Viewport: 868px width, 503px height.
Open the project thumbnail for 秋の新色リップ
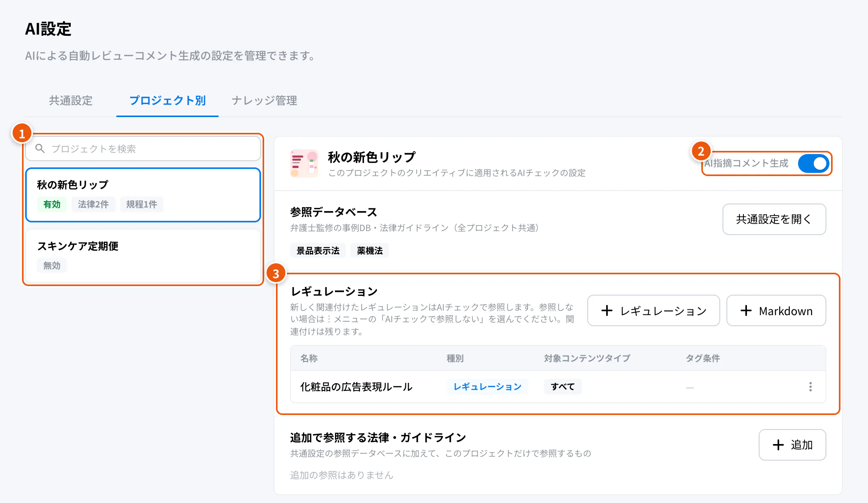[x=304, y=163]
